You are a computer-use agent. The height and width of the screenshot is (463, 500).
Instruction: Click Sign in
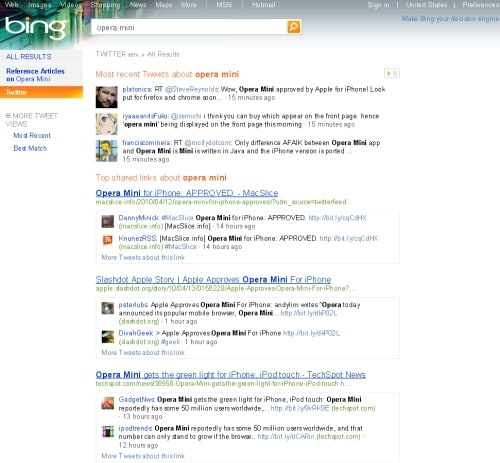click(378, 5)
